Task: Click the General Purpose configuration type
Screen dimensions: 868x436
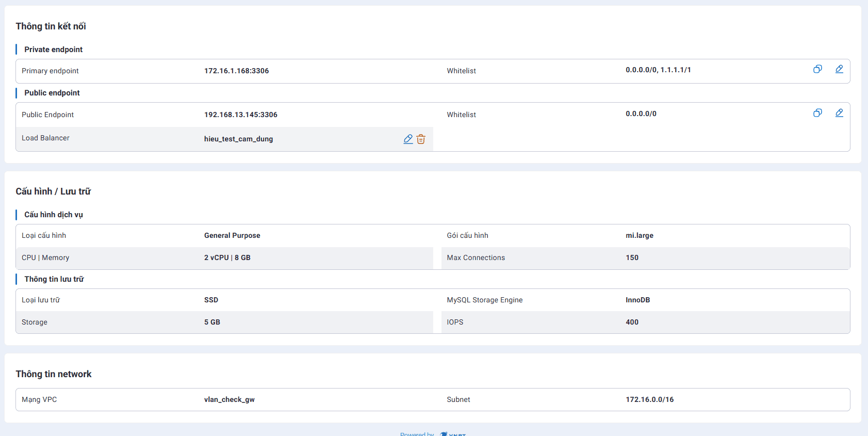Action: (232, 235)
